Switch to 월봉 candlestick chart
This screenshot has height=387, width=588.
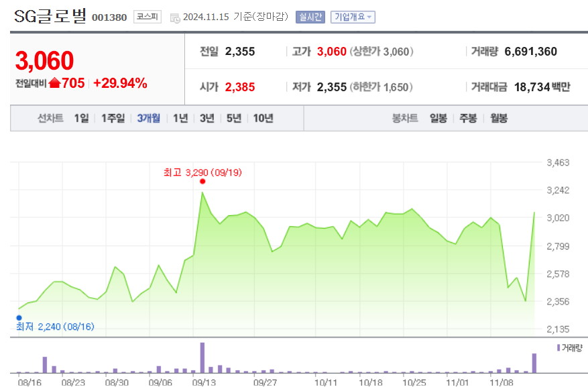[x=499, y=118]
